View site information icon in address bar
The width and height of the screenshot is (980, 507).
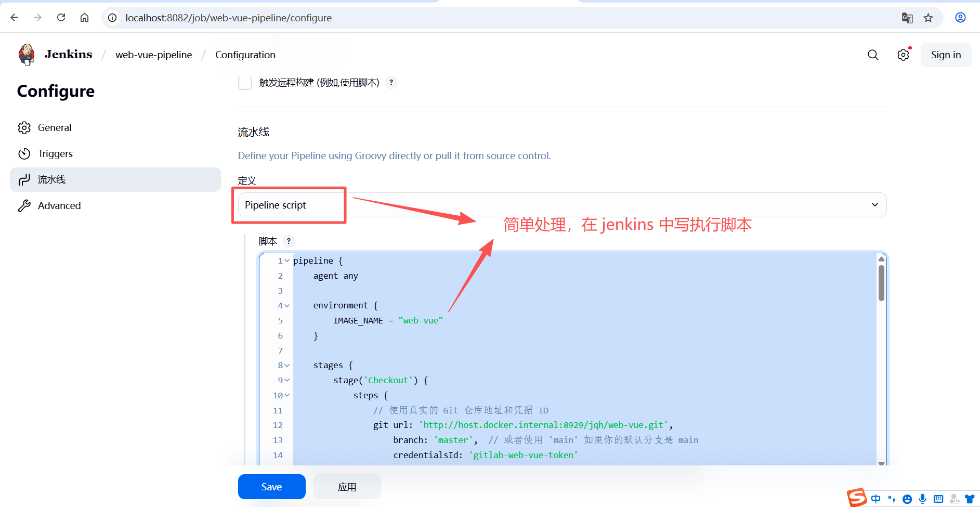[x=112, y=18]
